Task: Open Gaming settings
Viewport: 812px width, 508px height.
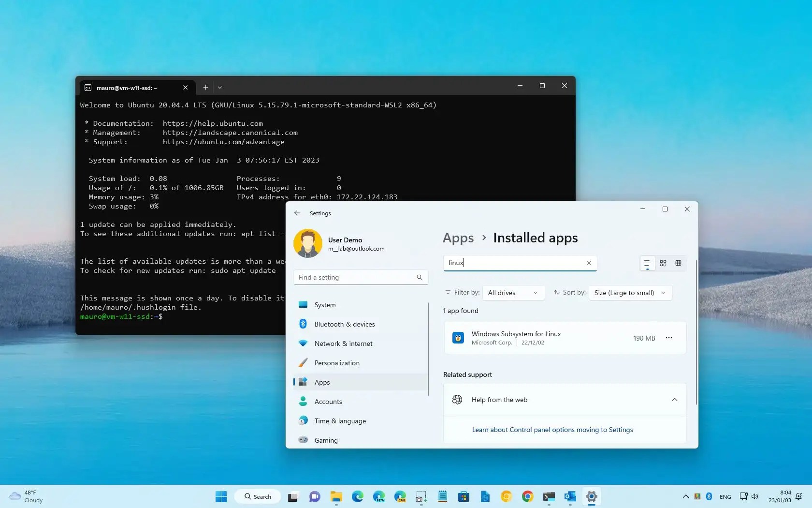Action: [325, 440]
